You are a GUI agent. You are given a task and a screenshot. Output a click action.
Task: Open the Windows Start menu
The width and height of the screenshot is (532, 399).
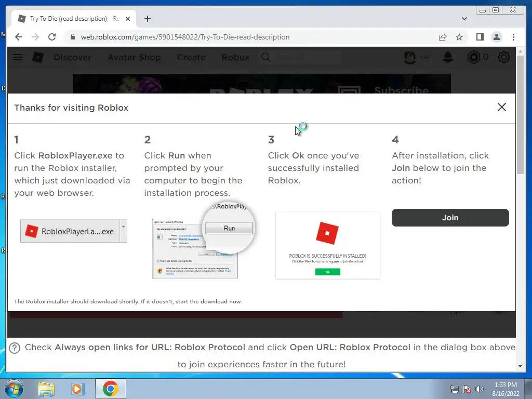tap(14, 389)
